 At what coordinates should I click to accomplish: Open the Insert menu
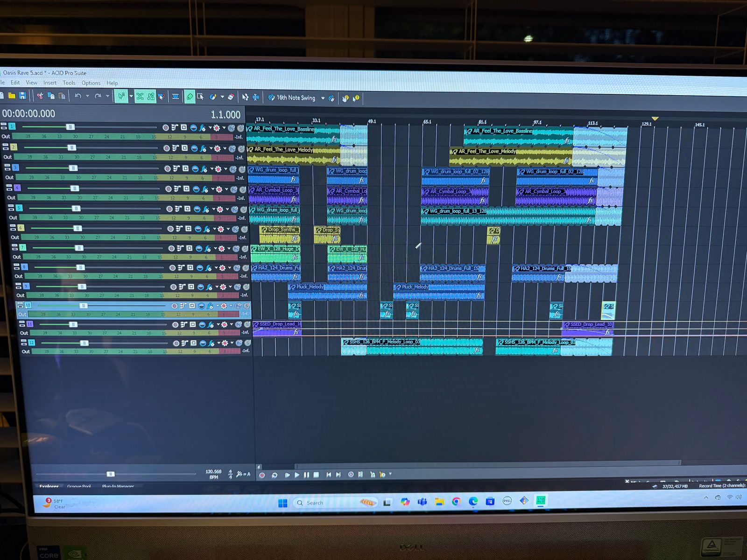pos(50,83)
